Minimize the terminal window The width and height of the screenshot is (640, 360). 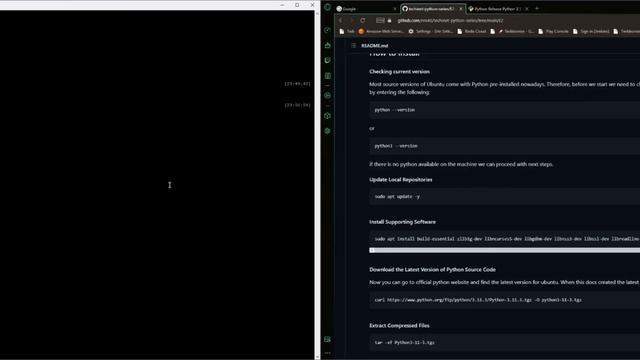(282, 5)
